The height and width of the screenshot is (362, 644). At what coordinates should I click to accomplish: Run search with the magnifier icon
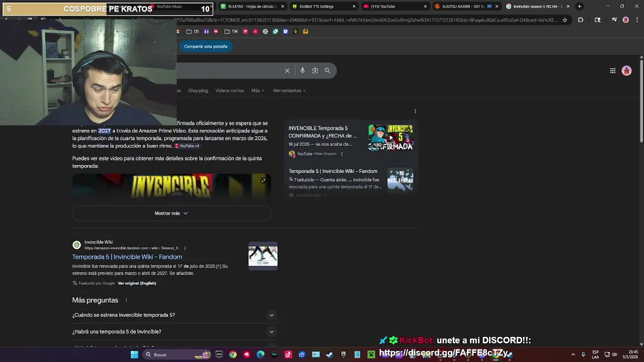tap(328, 71)
